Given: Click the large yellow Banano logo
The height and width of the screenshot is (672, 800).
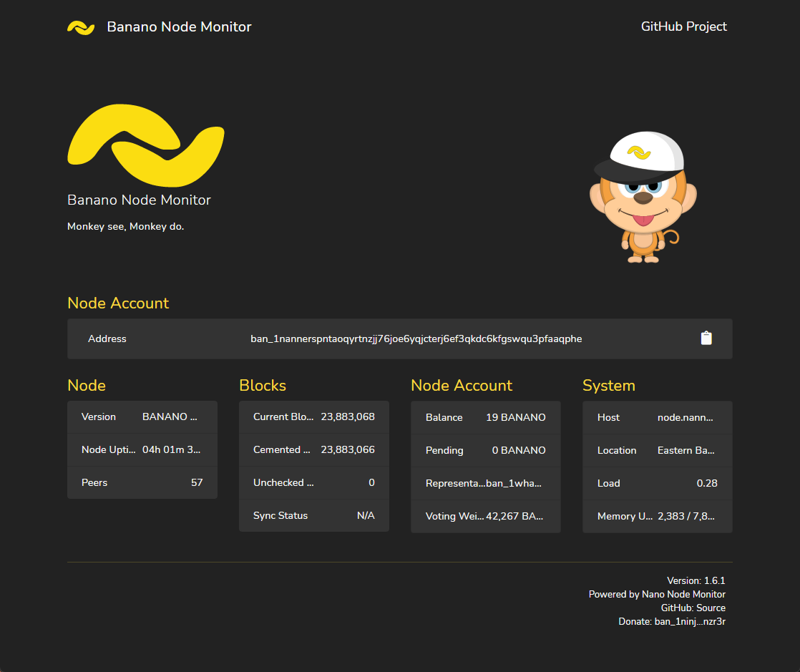Looking at the screenshot, I should 146,145.
